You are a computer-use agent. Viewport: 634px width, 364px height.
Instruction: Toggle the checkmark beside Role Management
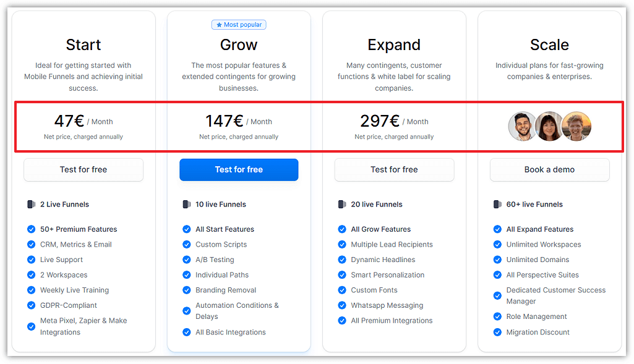point(497,316)
